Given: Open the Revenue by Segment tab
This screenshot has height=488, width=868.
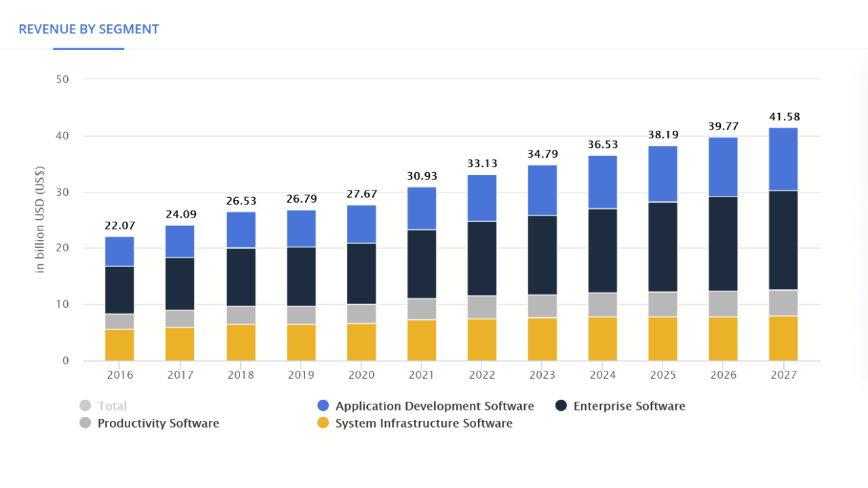Looking at the screenshot, I should coord(89,29).
